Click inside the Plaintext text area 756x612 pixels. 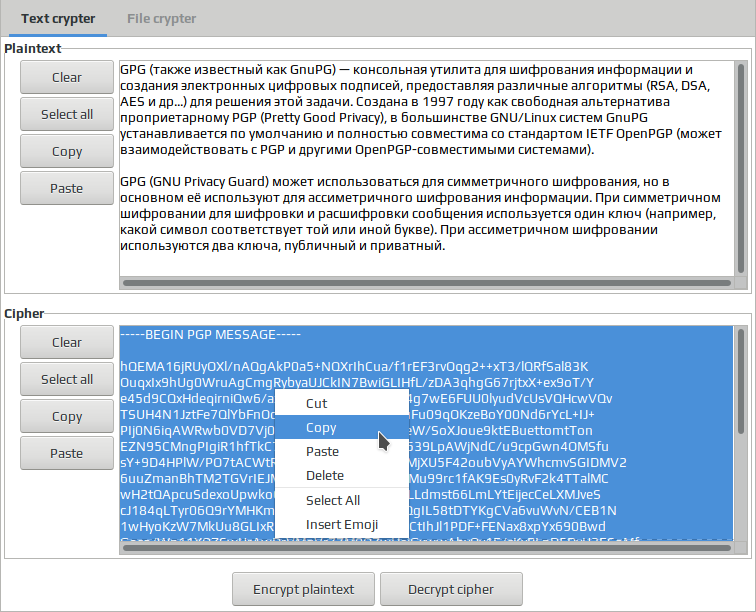[x=427, y=168]
